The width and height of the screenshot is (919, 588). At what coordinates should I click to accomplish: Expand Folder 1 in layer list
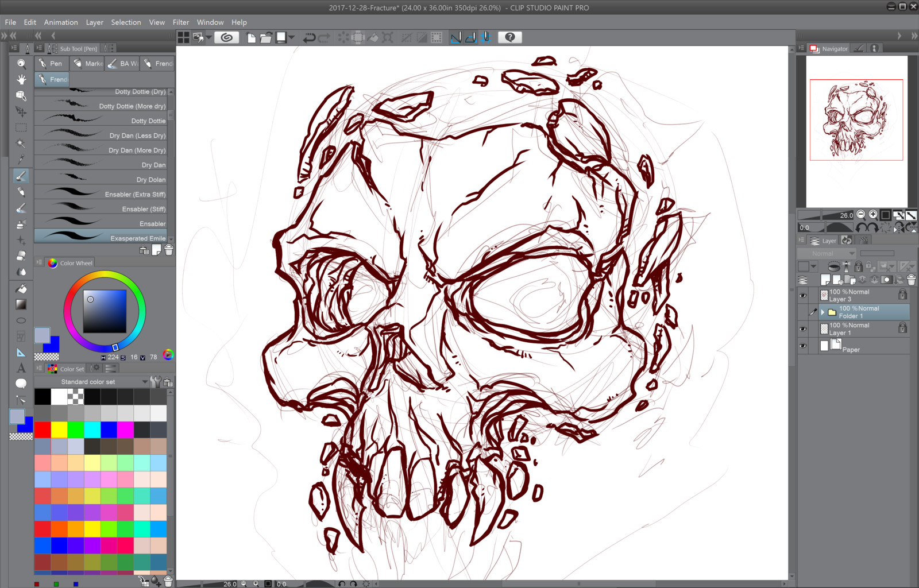point(823,312)
